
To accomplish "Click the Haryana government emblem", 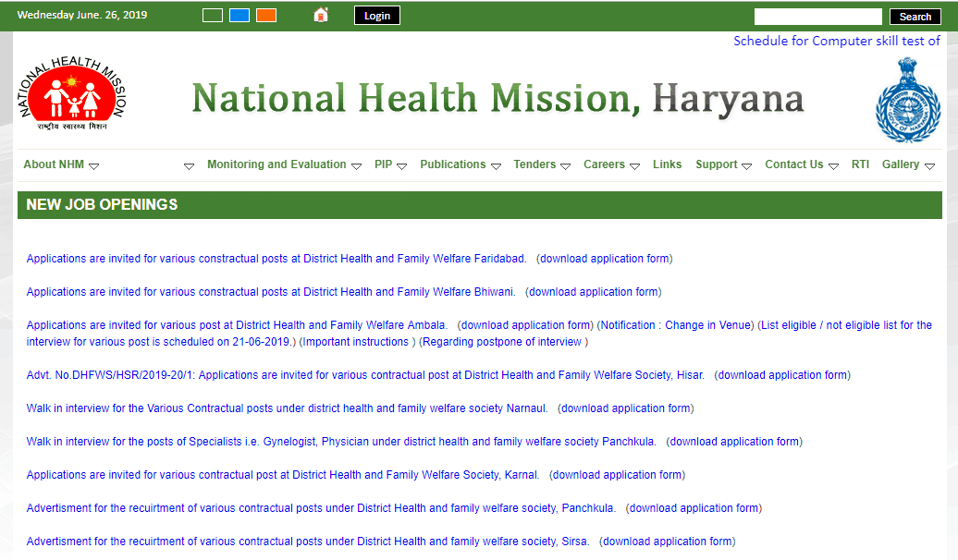I will click(907, 101).
